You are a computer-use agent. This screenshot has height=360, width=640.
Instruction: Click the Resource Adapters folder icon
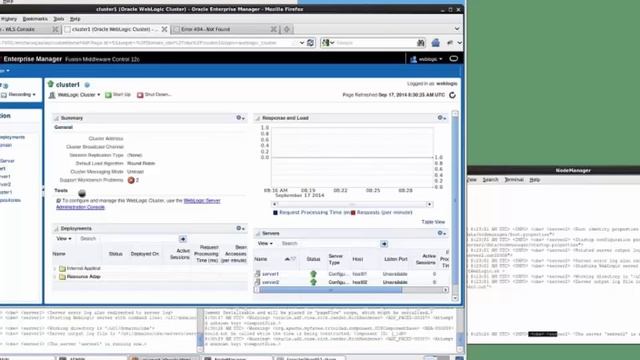(62, 277)
